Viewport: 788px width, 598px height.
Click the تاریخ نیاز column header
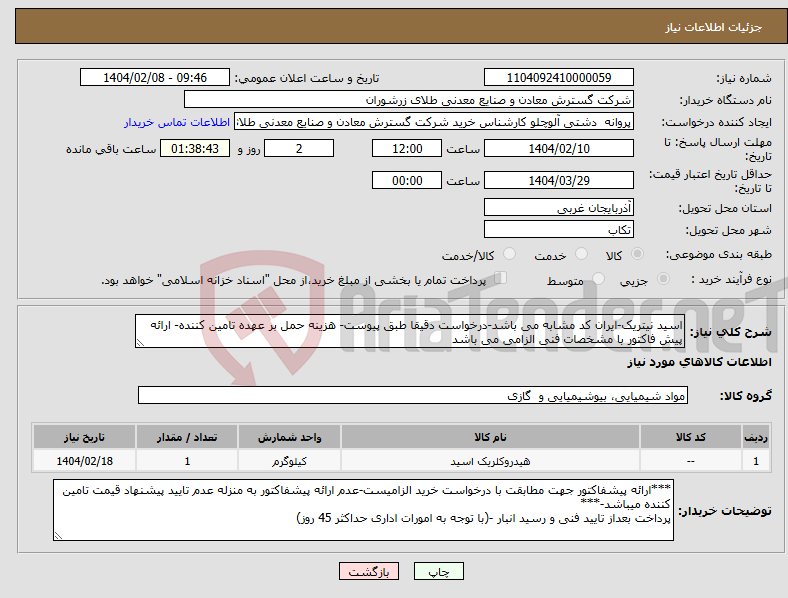[x=84, y=437]
